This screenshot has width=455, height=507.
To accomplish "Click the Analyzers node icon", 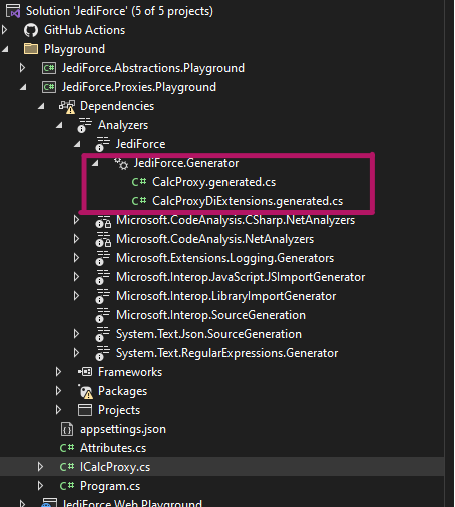I will point(84,125).
